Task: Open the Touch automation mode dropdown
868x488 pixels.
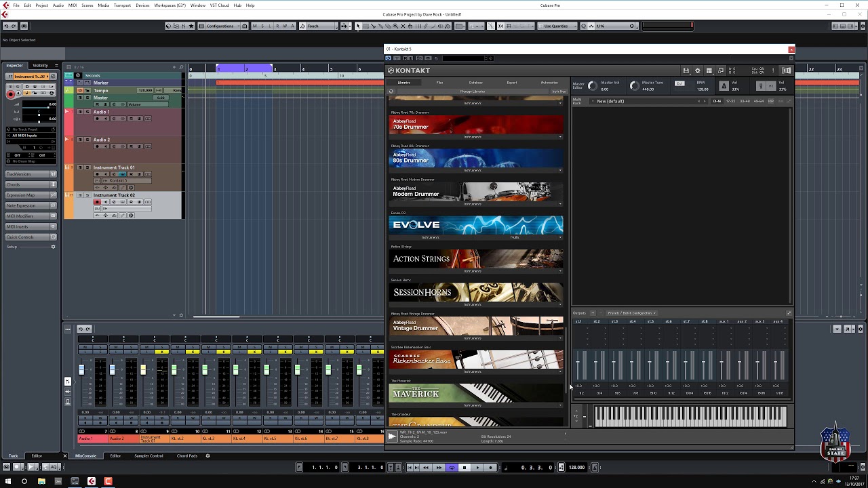Action: tap(319, 26)
